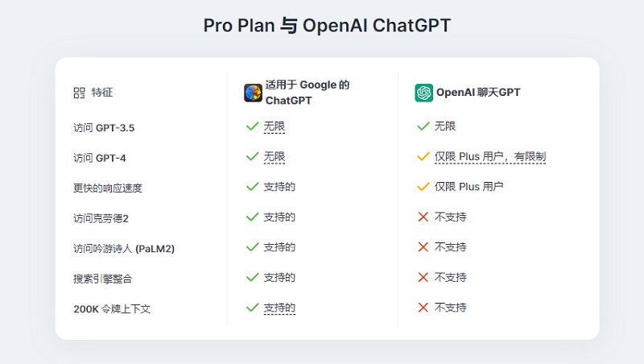Click red X in 访问吟游诗人 (PaLM2) row
The width and height of the screenshot is (644, 364).
[423, 247]
